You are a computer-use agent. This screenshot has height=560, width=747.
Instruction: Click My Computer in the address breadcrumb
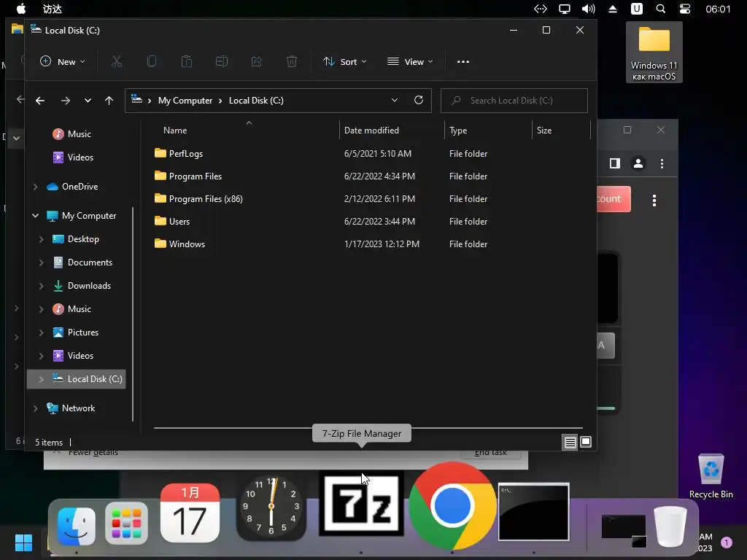coord(185,101)
